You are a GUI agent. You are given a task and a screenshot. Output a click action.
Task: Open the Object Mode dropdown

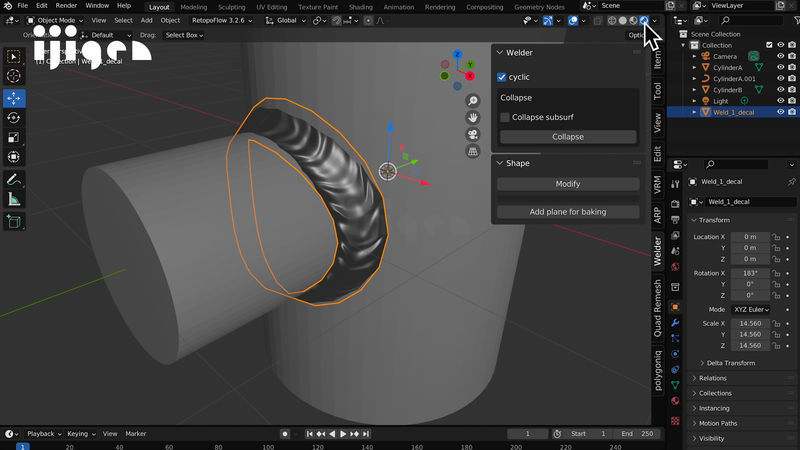(55, 20)
